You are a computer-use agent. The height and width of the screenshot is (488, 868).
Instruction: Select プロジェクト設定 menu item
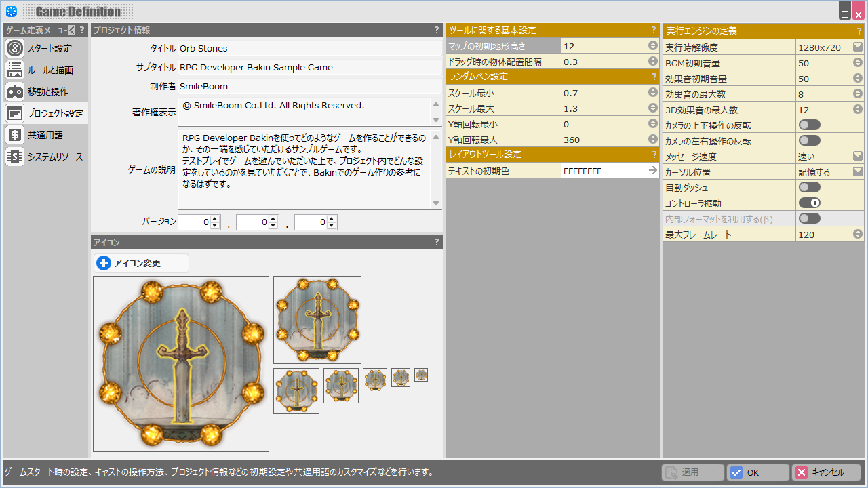tap(46, 114)
